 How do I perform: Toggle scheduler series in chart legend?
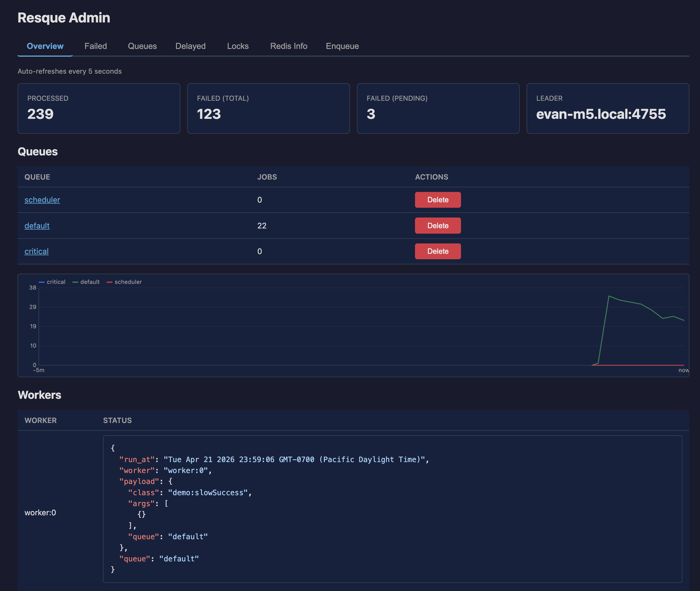tap(124, 282)
